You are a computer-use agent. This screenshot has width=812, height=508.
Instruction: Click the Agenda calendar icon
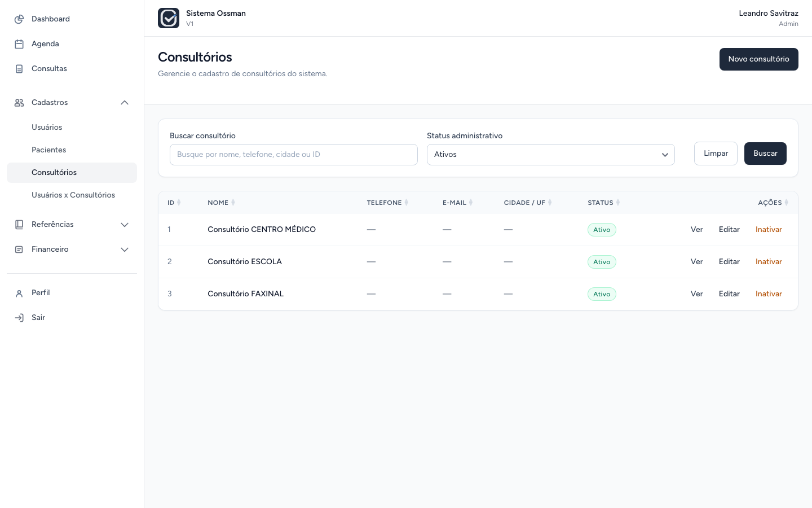click(19, 44)
